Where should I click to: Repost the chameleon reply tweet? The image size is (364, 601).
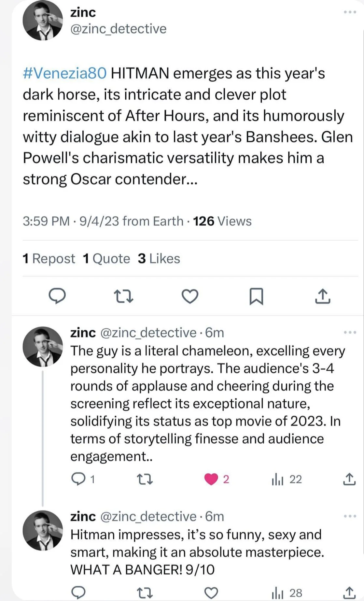[145, 479]
